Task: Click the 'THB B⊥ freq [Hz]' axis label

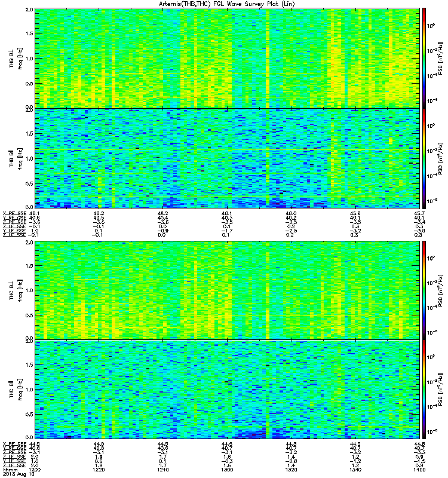Action: click(16, 59)
